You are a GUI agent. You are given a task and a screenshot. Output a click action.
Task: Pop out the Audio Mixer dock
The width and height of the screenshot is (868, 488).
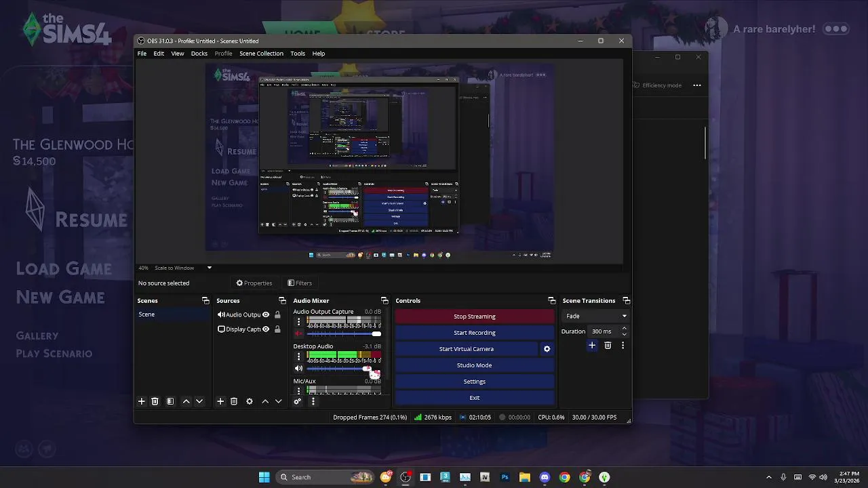[x=384, y=300]
